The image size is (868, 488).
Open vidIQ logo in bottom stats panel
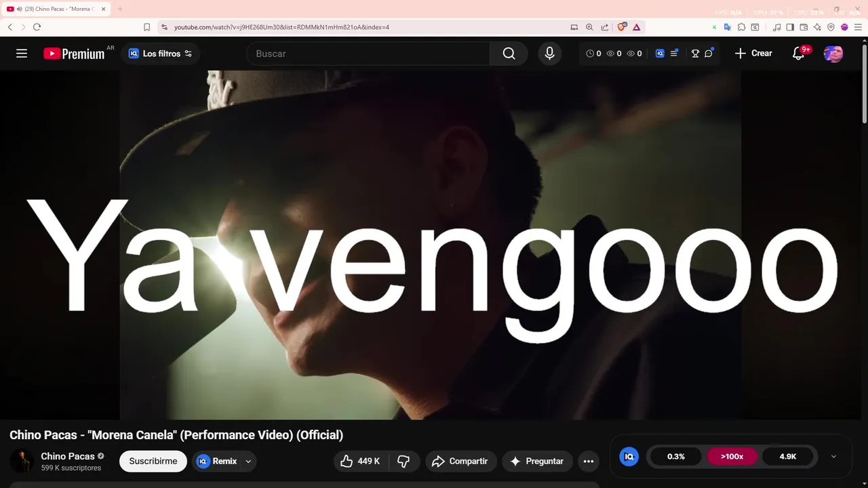click(x=629, y=456)
